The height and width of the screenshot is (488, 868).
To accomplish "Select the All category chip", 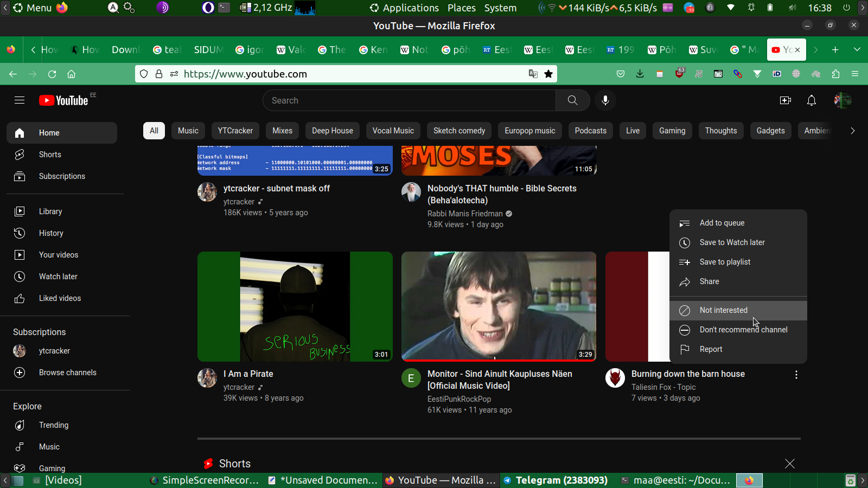I will click(154, 131).
